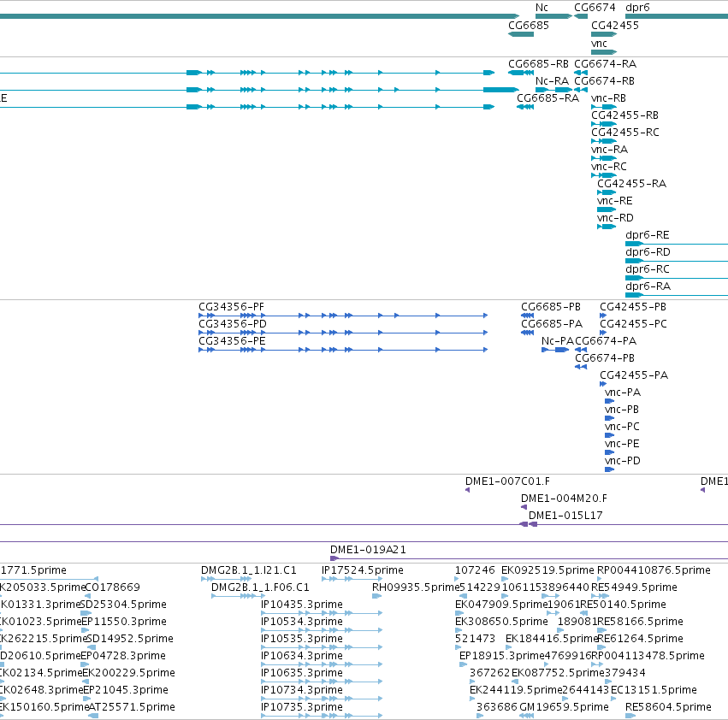728x720 pixels.
Task: Open the CG34356-PE protein label
Action: (232, 341)
